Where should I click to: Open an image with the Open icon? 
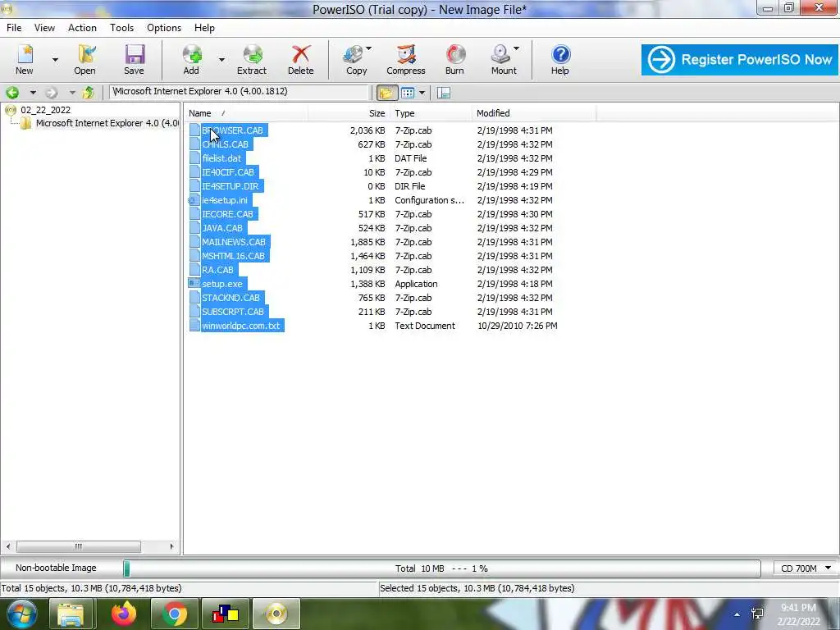(84, 59)
